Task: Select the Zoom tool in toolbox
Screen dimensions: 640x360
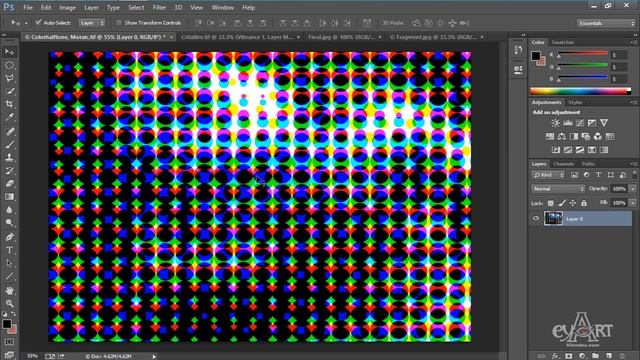Action: pos(9,303)
